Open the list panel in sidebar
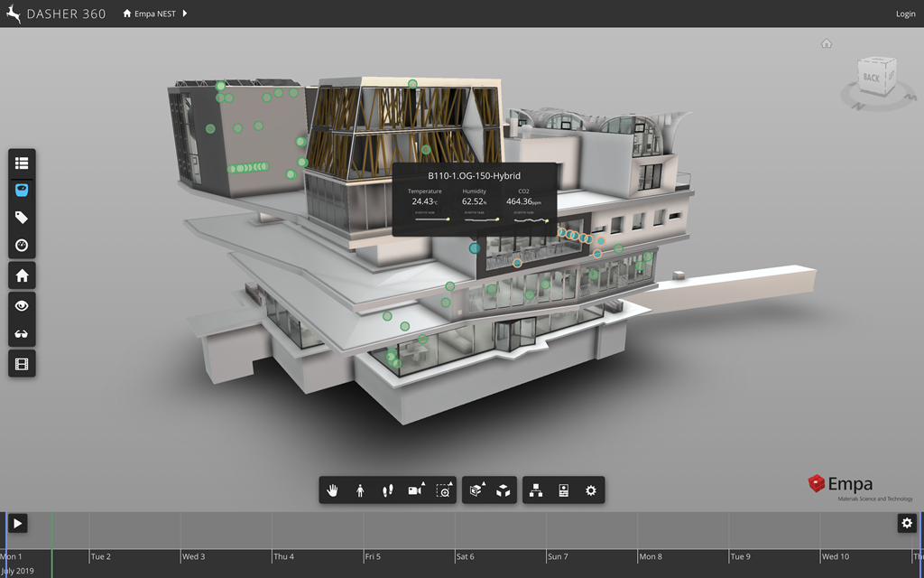924x578 pixels. (22, 163)
